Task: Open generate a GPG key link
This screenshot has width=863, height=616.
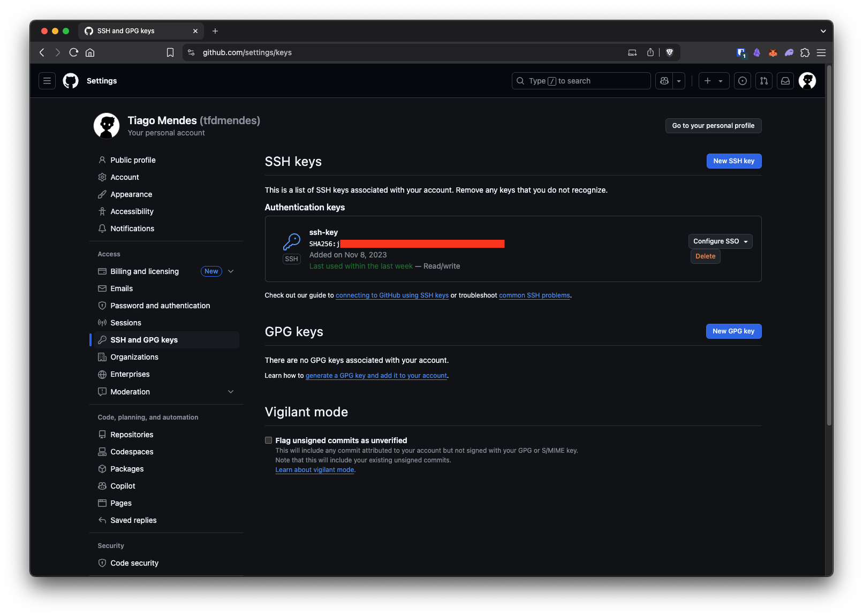Action: coord(376,376)
